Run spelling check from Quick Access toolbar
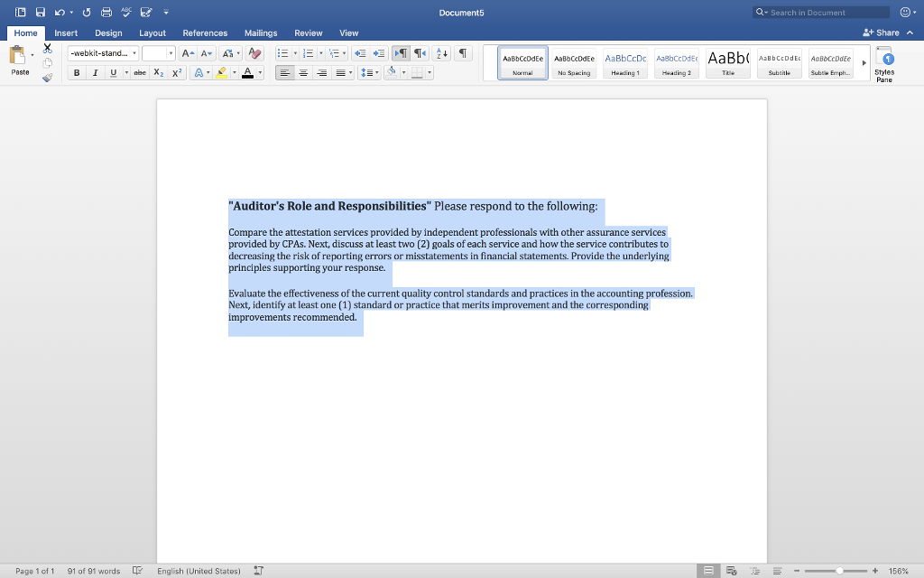Screen dimensions: 924x578 [125, 12]
